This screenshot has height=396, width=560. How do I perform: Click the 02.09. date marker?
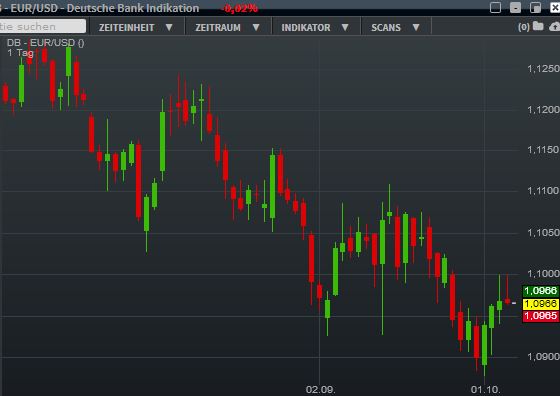(320, 390)
